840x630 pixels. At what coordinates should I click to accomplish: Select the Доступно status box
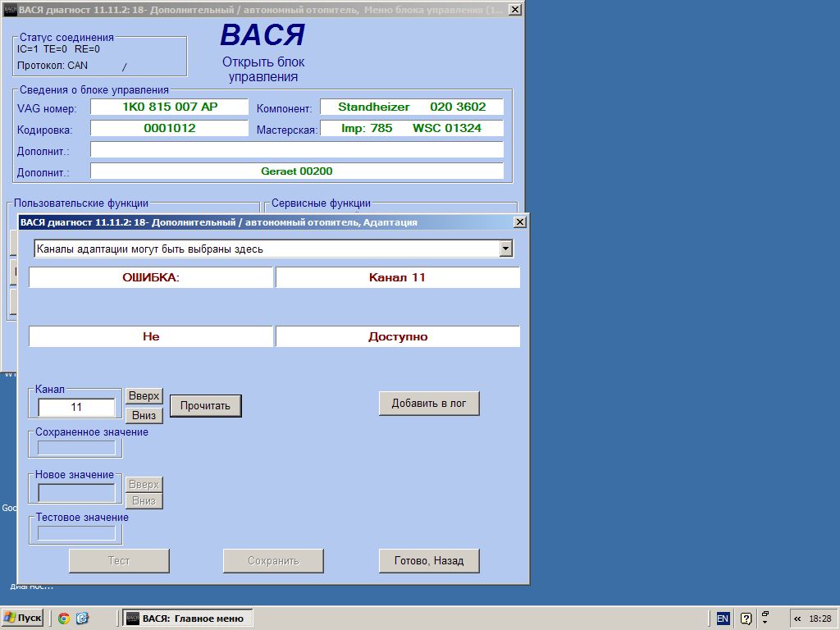(x=398, y=336)
